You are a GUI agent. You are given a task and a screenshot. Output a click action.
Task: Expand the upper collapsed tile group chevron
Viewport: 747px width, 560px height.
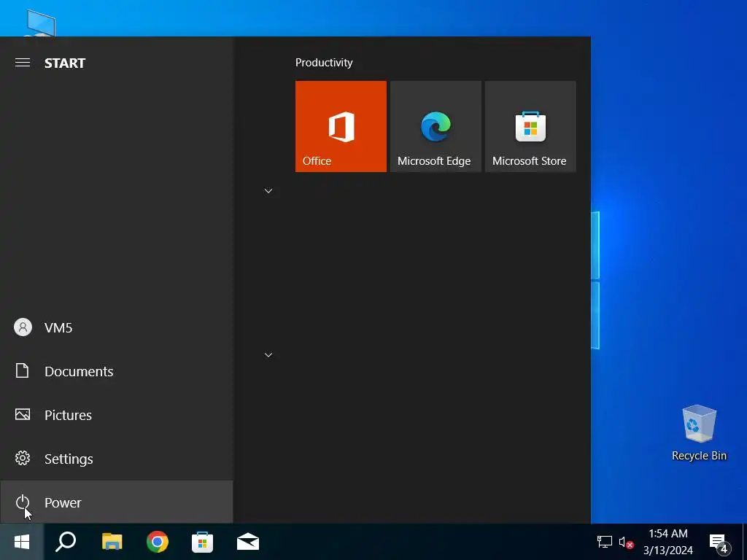(x=268, y=191)
